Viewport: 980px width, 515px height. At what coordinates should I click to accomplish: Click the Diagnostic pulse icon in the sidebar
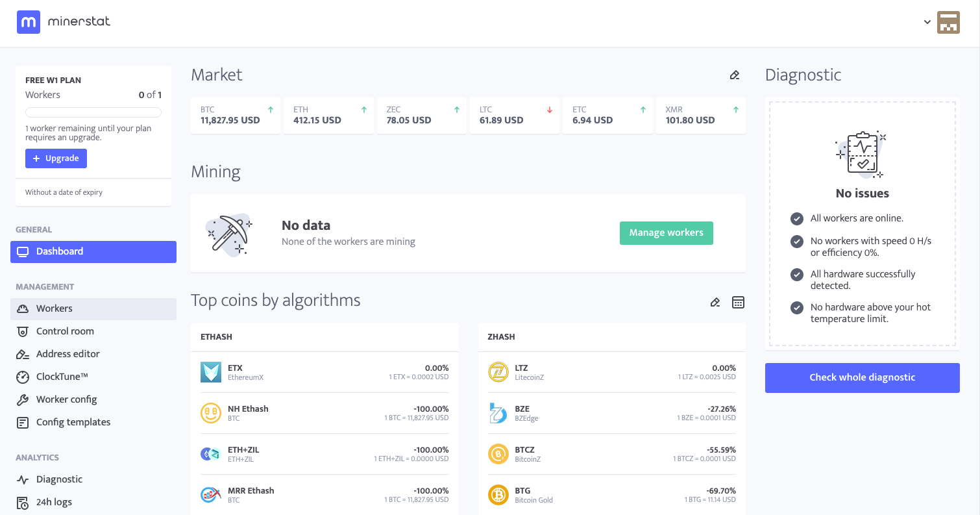click(x=23, y=480)
